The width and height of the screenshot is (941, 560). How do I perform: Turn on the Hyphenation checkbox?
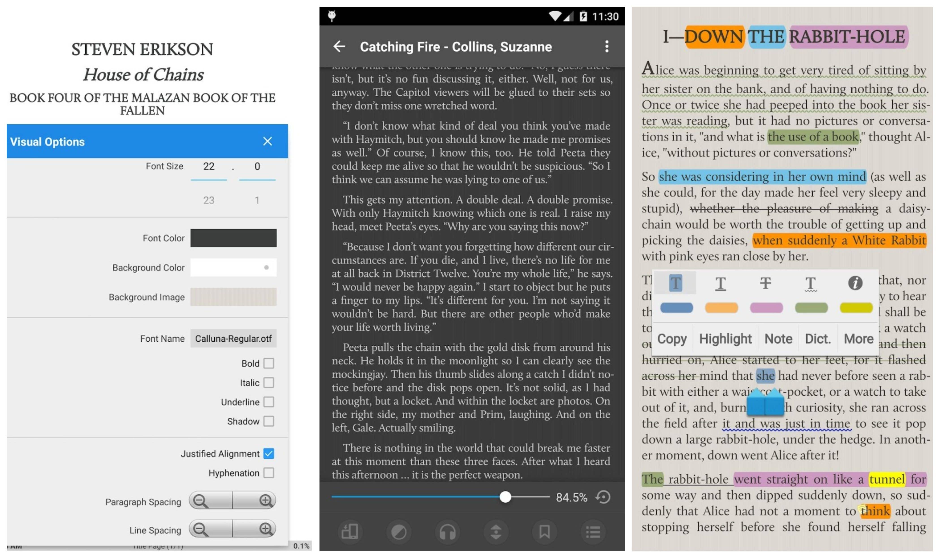[269, 473]
